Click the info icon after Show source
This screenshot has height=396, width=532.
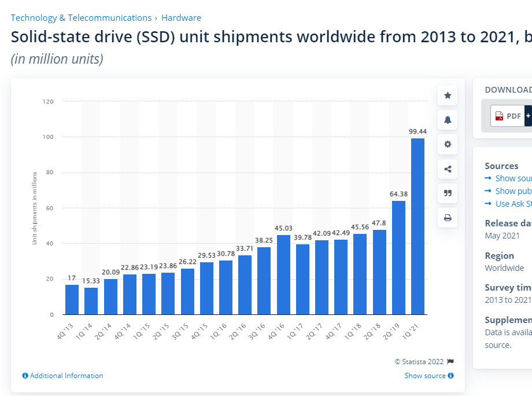451,376
